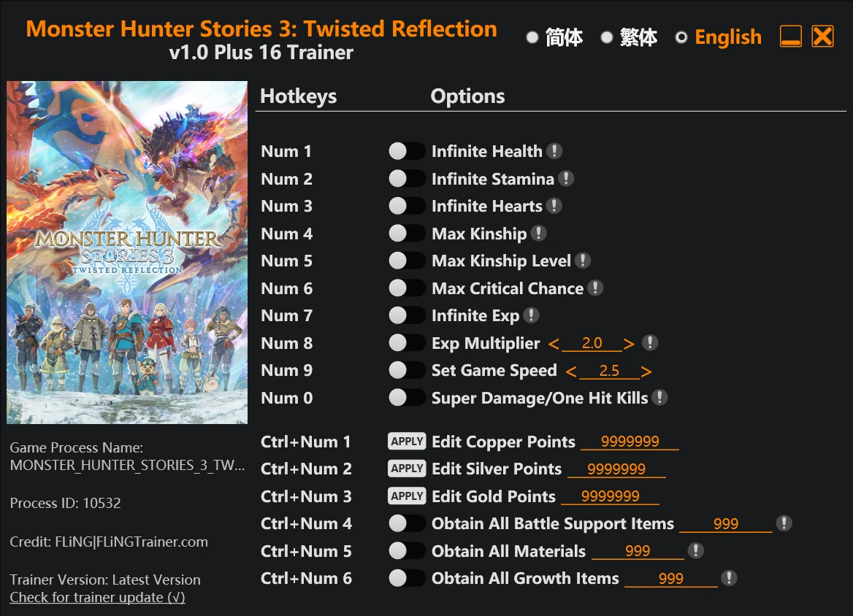Turn on Set Game Speed switch
The height and width of the screenshot is (616, 853).
[406, 370]
